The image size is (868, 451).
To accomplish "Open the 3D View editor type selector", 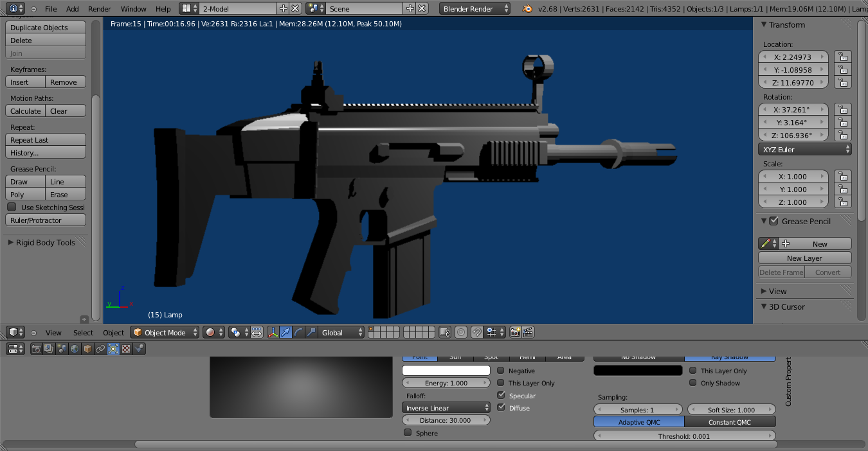I will 15,332.
